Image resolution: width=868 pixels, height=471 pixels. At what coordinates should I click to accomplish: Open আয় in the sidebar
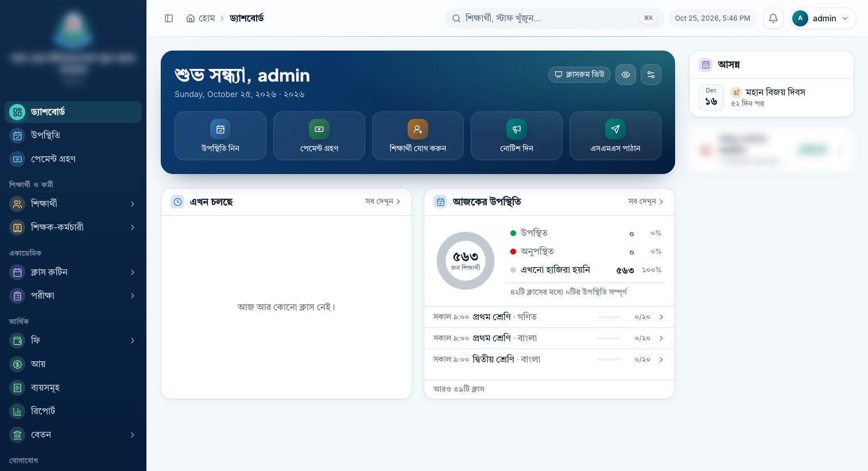(x=73, y=364)
